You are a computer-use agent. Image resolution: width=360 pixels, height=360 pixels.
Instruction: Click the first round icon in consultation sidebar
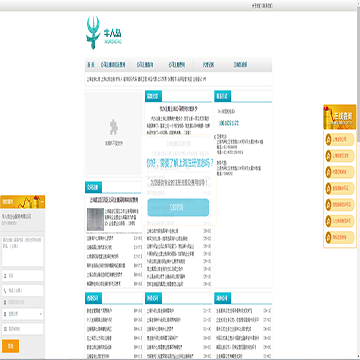coord(328,139)
